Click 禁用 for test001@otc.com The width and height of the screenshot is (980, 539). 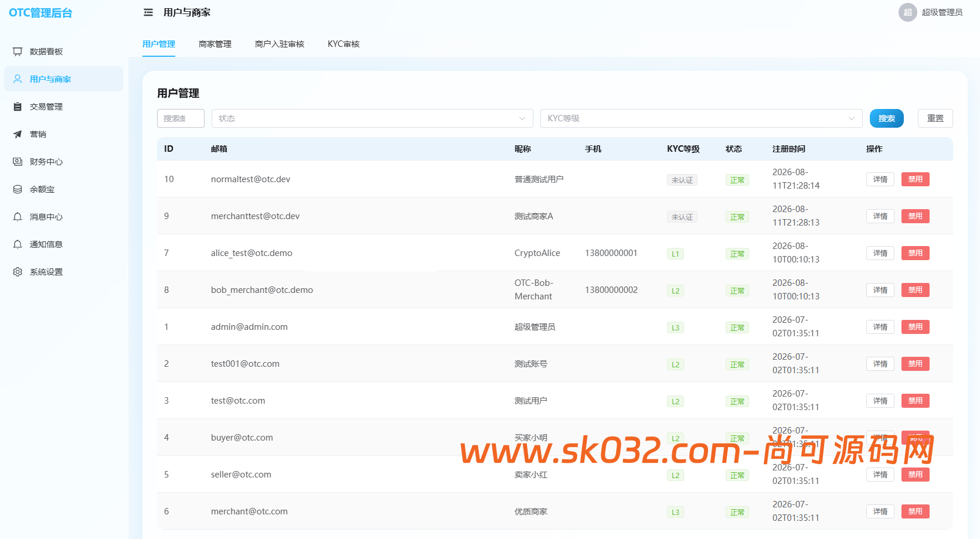coord(916,364)
